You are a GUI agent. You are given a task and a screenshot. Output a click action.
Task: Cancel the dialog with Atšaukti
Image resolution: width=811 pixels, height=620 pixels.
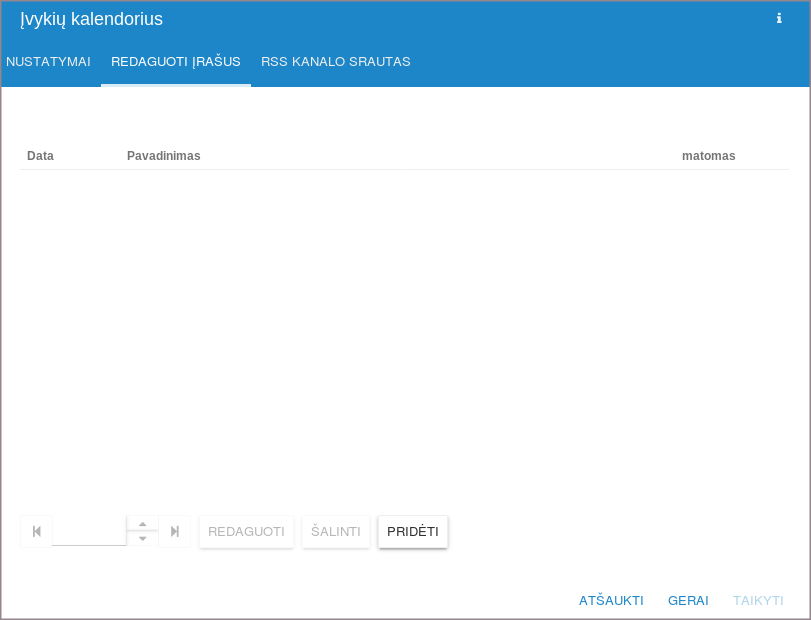(611, 601)
